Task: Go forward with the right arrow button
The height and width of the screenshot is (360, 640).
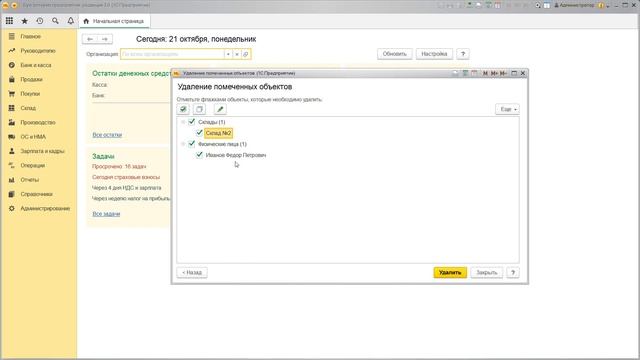Action: tap(105, 39)
